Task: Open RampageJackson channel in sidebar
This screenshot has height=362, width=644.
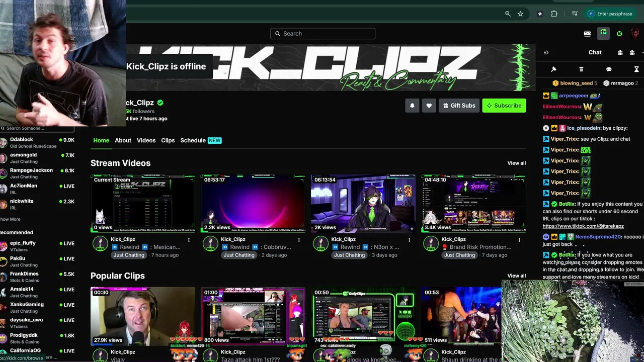Action: click(38, 173)
